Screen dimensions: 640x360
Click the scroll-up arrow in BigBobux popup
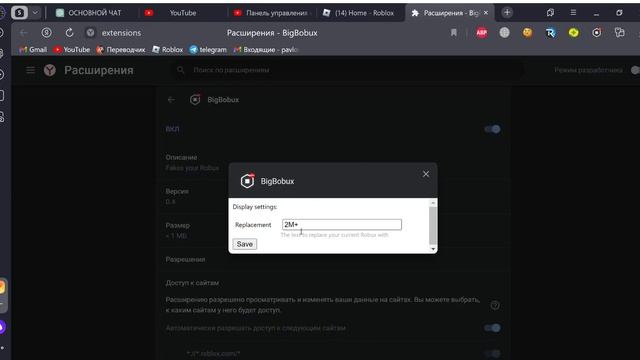pyautogui.click(x=433, y=202)
